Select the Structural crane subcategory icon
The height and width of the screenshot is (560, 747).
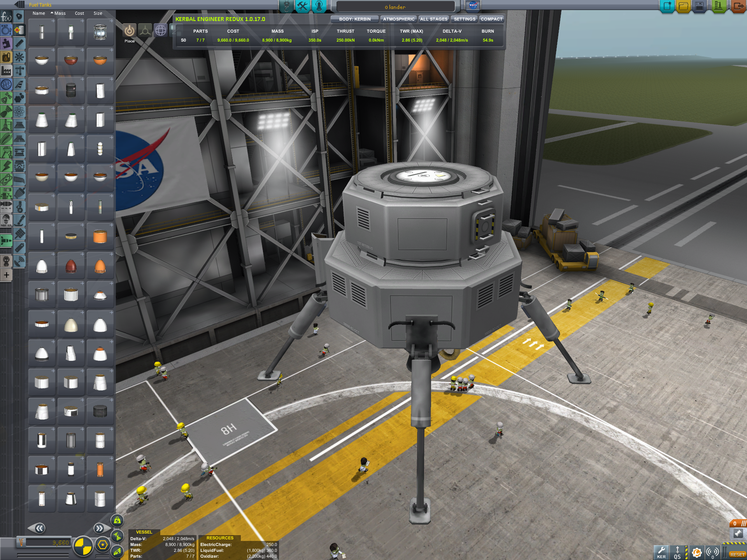pyautogui.click(x=19, y=71)
